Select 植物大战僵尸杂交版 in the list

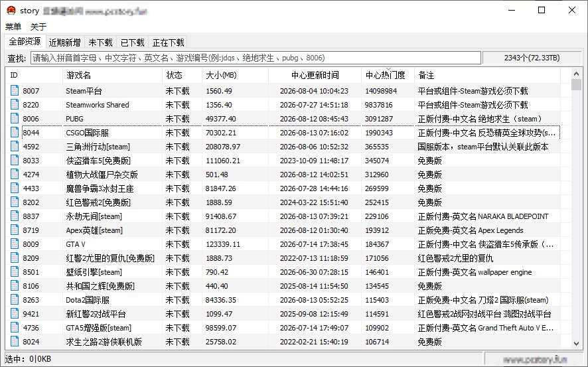pyautogui.click(x=102, y=175)
